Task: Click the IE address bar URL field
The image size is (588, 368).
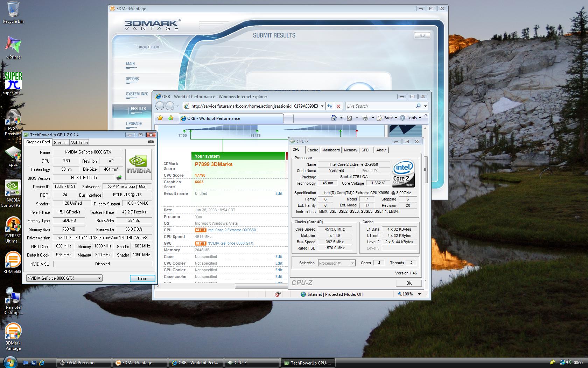Action: (x=254, y=106)
